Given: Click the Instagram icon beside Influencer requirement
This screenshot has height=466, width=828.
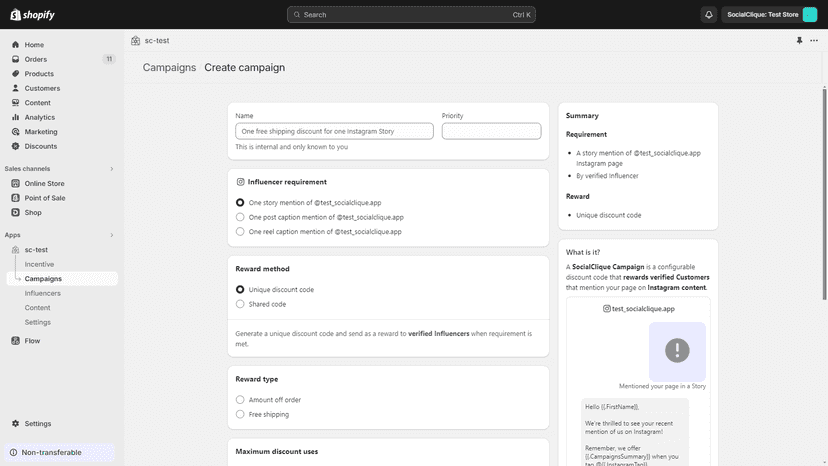Looking at the screenshot, I should click(240, 182).
